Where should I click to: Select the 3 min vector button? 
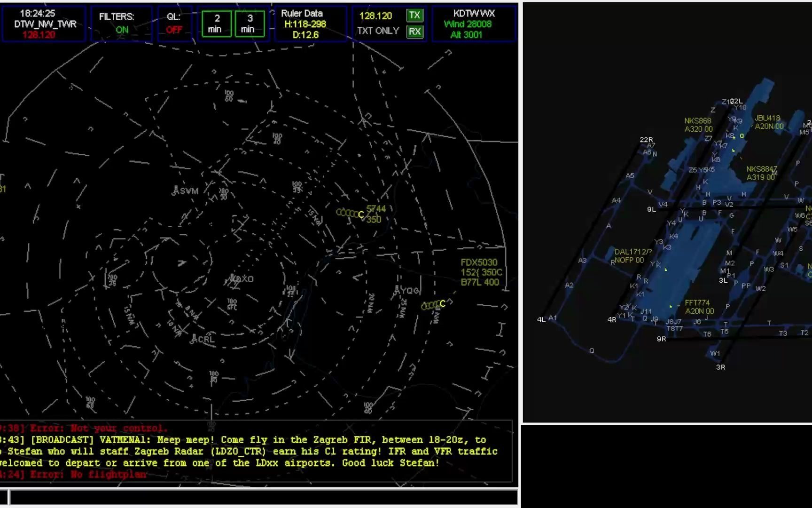click(250, 24)
